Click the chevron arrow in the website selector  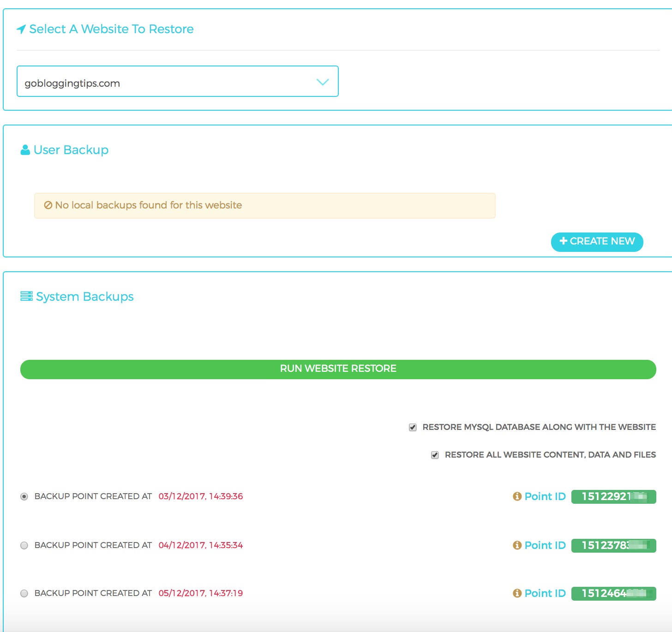click(323, 82)
